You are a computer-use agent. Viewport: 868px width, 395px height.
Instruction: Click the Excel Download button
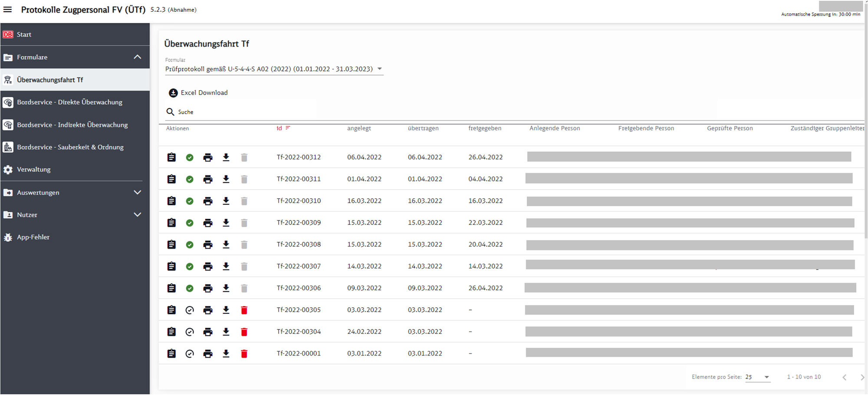(x=198, y=93)
